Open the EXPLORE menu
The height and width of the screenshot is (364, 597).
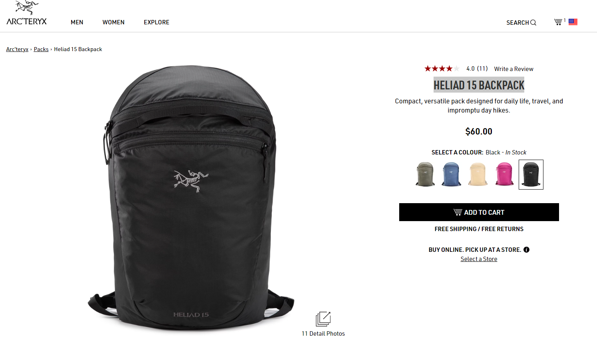pos(157,22)
